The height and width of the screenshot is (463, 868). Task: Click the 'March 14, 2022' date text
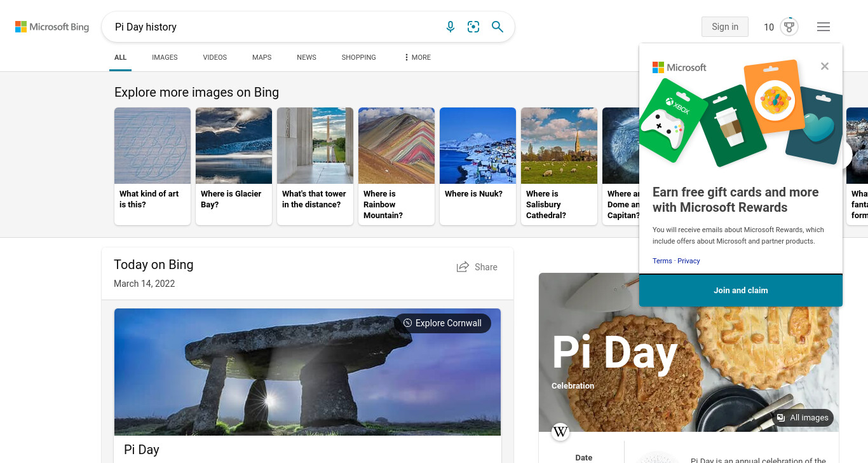144,284
